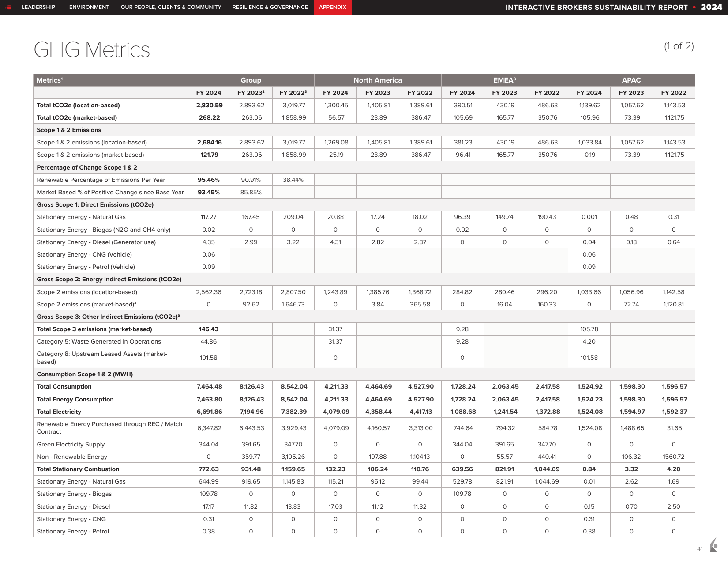Select the APAC column header
The height and width of the screenshot is (563, 728).
click(x=631, y=80)
